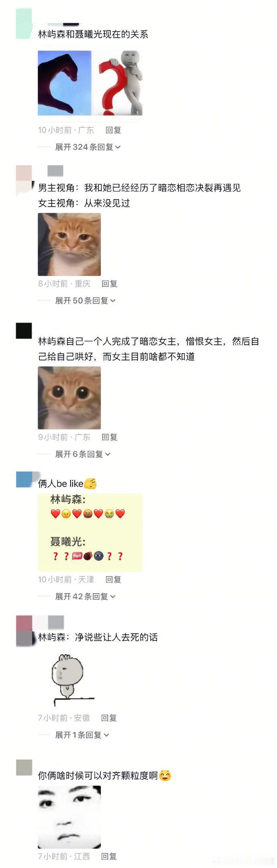This screenshot has width=277, height=868.
Task: Open the heart hand and question mark image
Action: coord(90,83)
